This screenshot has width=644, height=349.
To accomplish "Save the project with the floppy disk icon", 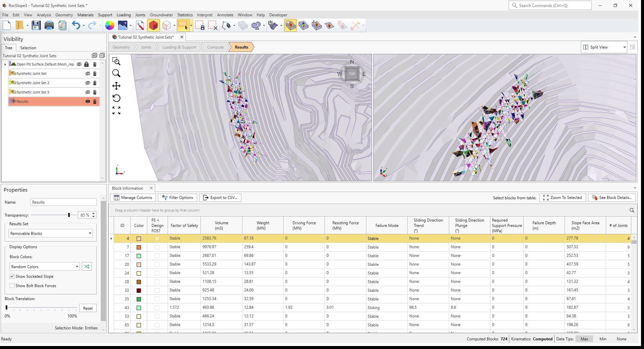I will coord(36,25).
